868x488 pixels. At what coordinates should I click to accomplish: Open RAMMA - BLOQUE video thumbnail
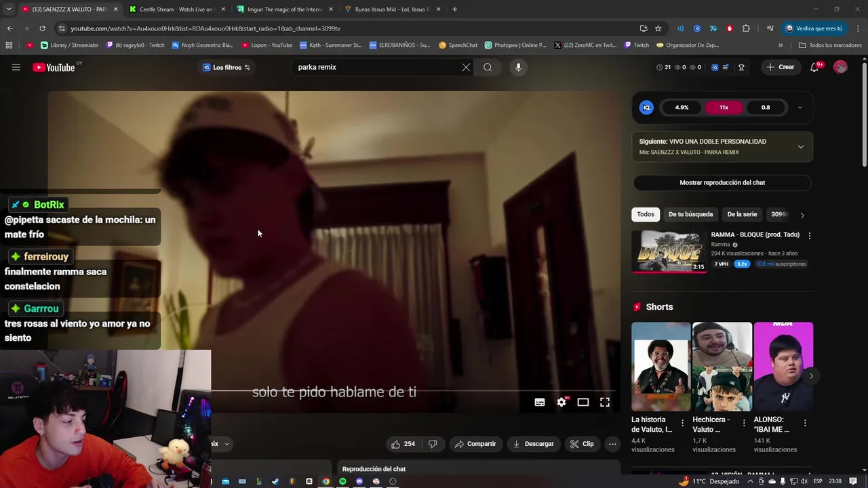click(669, 251)
